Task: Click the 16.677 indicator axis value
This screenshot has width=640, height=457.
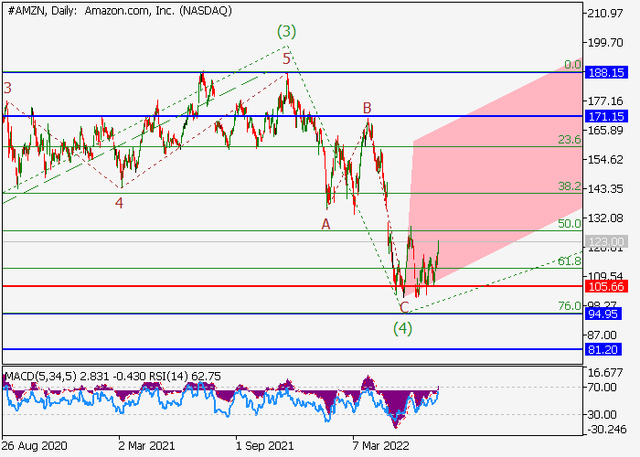Action: tap(605, 372)
